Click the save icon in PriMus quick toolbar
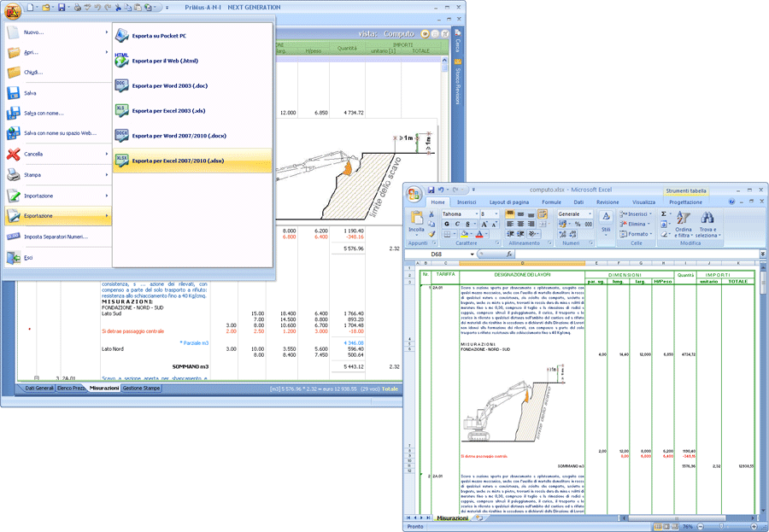Screen dimensions: 769x532 [x=62, y=8]
